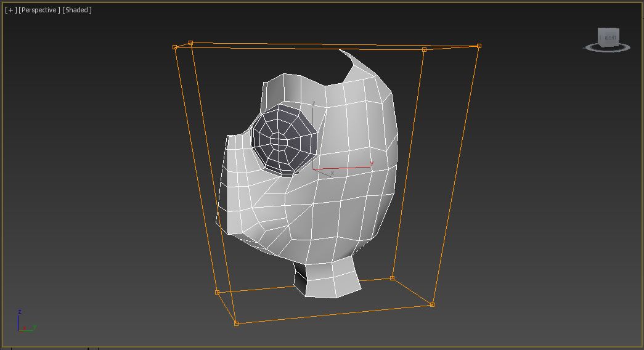Click the red Y axis label of gizmo
This screenshot has width=644, height=350.
[x=372, y=163]
